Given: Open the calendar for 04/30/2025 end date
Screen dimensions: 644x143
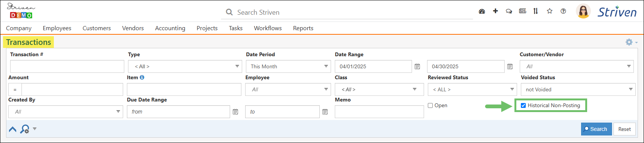Looking at the screenshot, I should click(510, 66).
